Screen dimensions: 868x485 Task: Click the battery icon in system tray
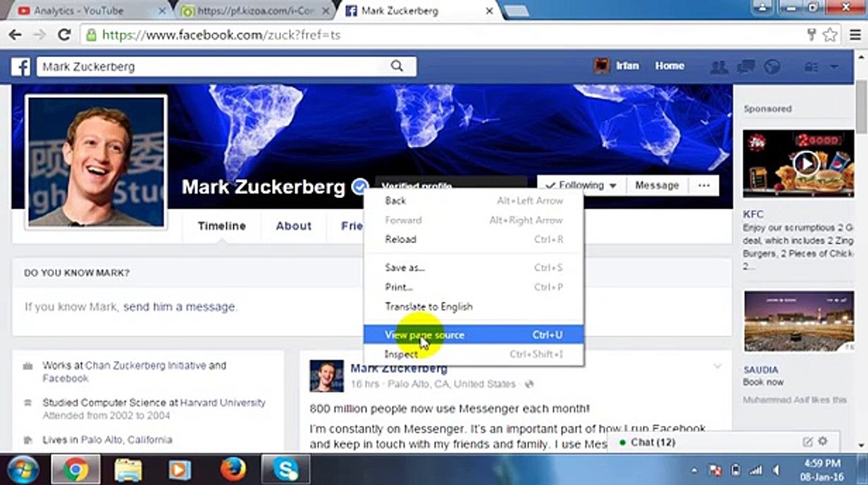[736, 470]
